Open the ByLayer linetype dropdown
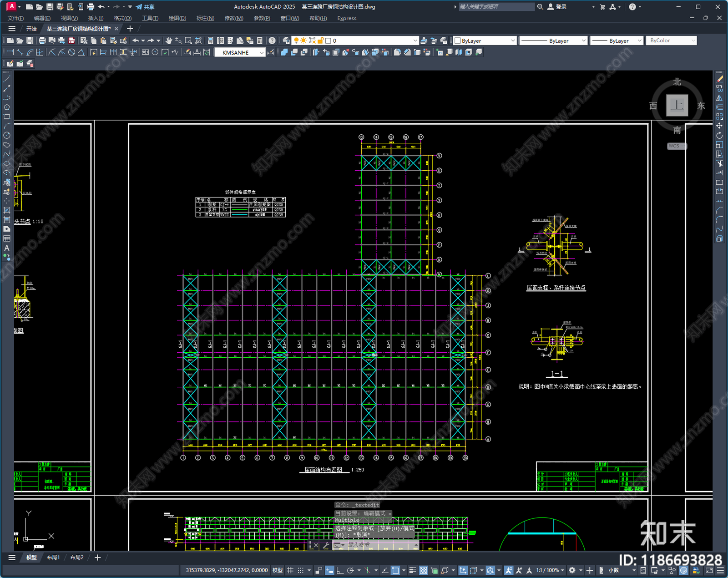Viewport: 728px width, 578px height. click(x=553, y=41)
